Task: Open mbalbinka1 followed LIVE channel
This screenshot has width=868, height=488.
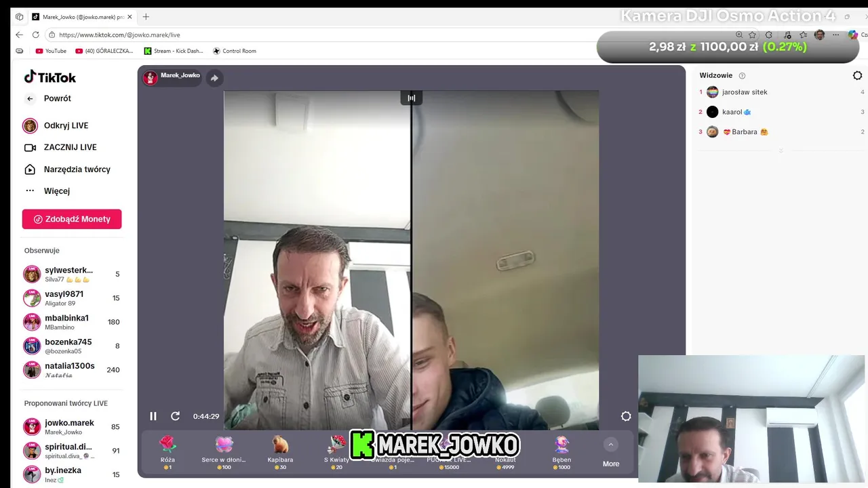Action: (72, 322)
